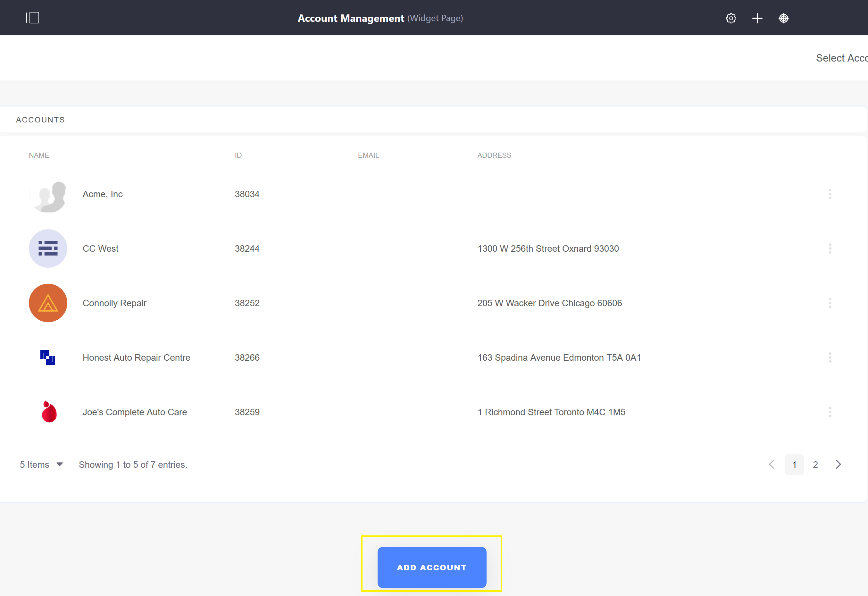Click Joe's Complete Auto Care red logo

click(49, 412)
